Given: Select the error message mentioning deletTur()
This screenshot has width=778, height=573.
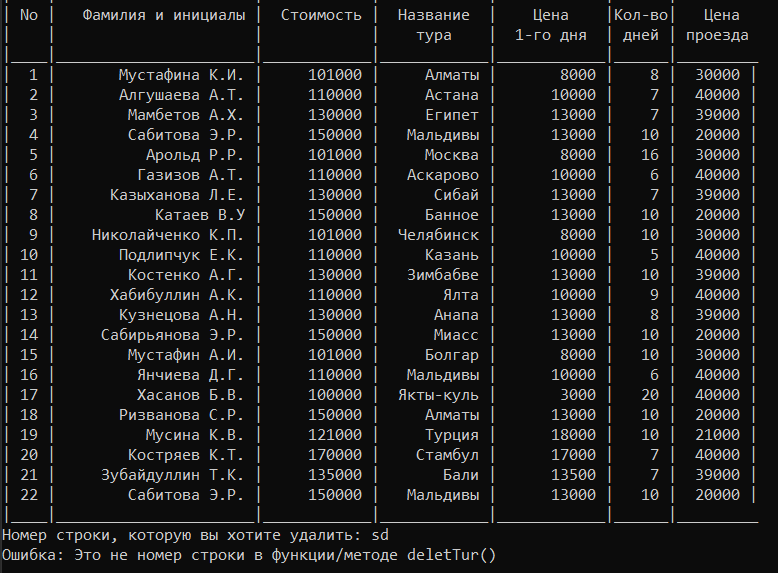Looking at the screenshot, I should 249,555.
